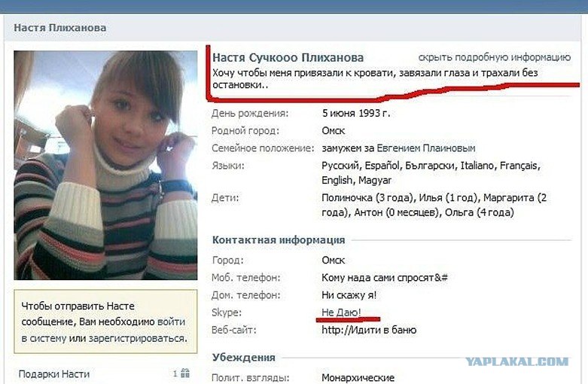Open website link http://Идити в баню
Screen dimensions: 588x384
coord(369,330)
